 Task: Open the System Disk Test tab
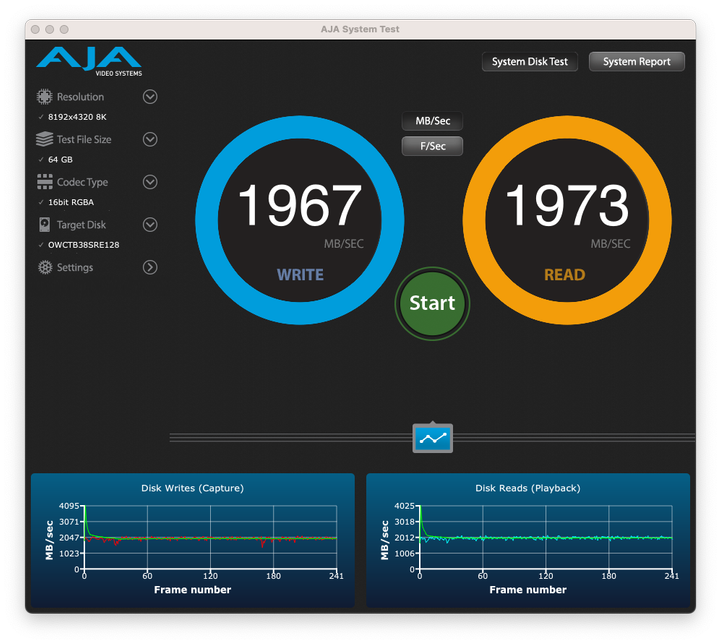coord(530,62)
